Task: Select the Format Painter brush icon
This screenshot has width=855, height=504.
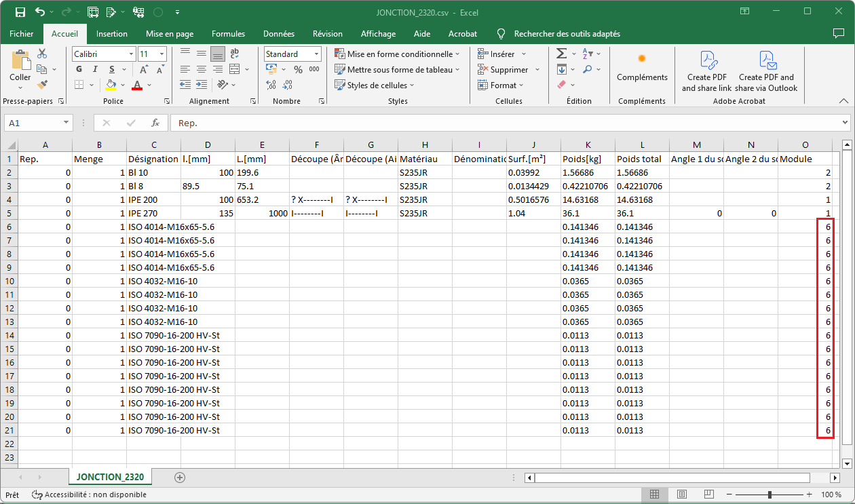Action: coord(42,85)
